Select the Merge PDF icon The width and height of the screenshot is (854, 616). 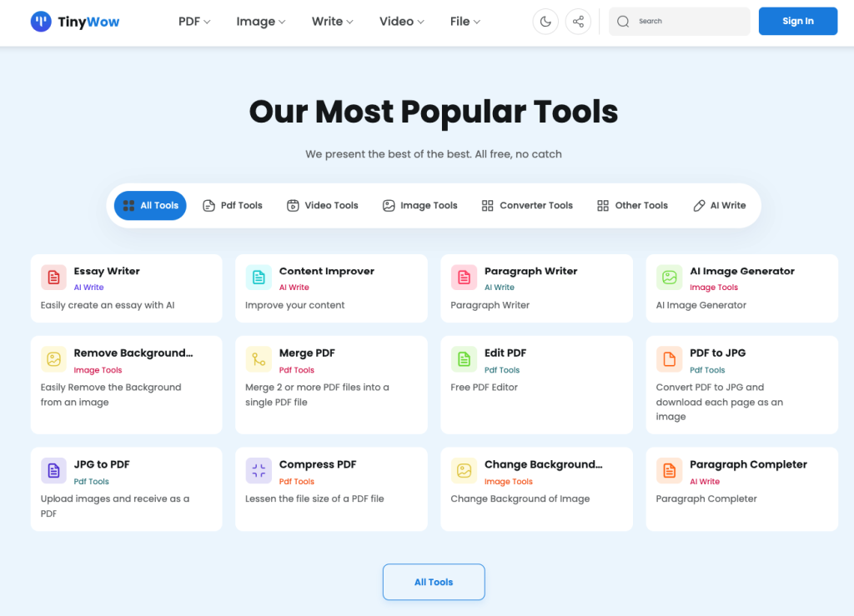click(259, 358)
